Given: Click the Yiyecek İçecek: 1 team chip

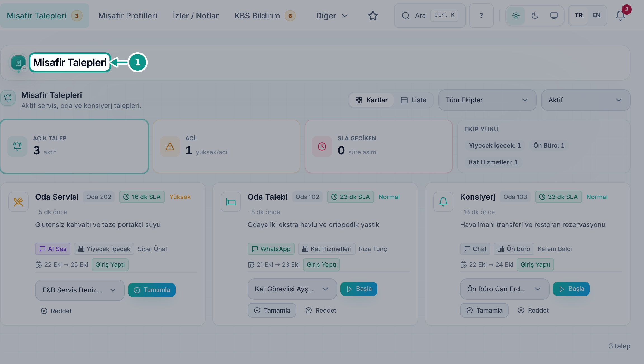Looking at the screenshot, I should click(x=495, y=145).
